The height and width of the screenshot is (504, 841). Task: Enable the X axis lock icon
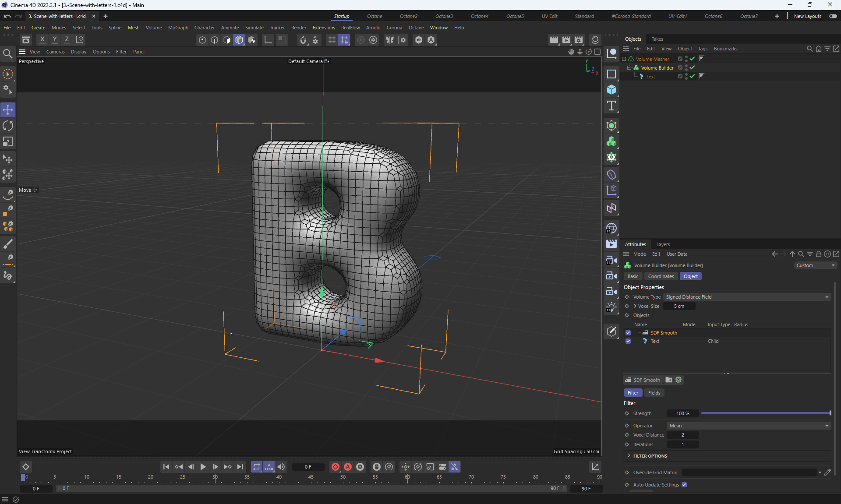[42, 39]
